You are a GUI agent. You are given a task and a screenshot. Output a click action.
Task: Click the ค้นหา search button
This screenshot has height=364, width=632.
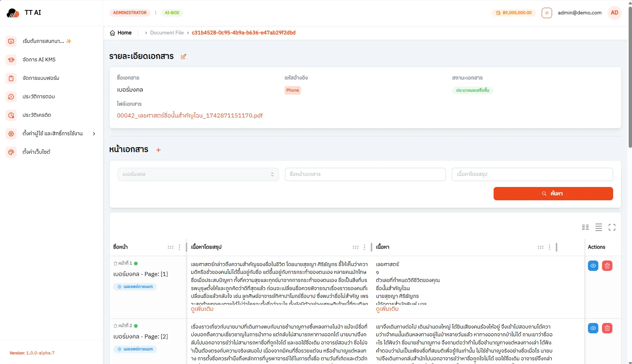pyautogui.click(x=553, y=194)
